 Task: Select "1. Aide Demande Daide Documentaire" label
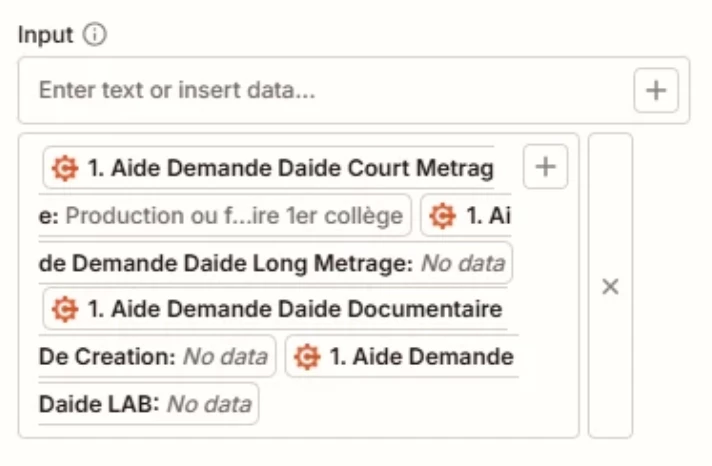click(295, 309)
